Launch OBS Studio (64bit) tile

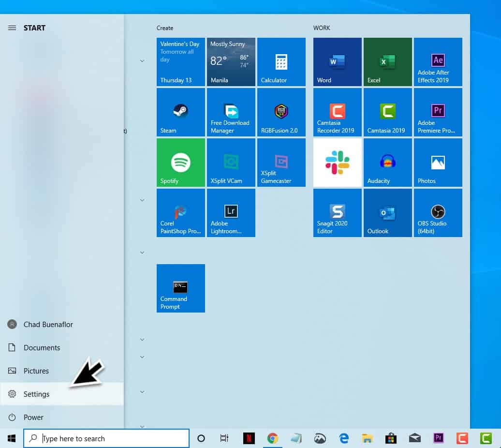tap(438, 213)
